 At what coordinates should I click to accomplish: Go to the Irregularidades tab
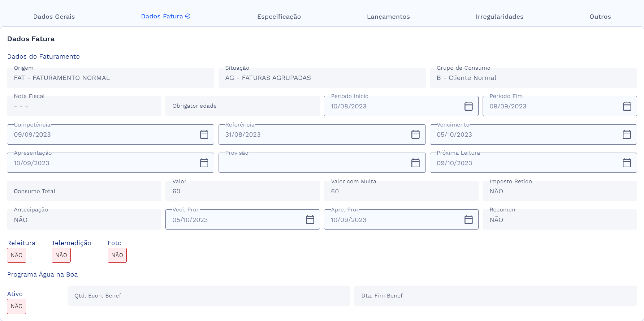499,16
